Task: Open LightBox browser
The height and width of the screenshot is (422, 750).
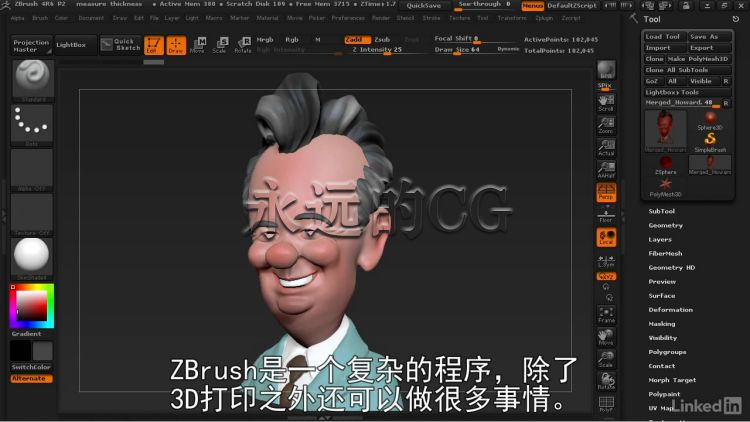Action: point(76,45)
